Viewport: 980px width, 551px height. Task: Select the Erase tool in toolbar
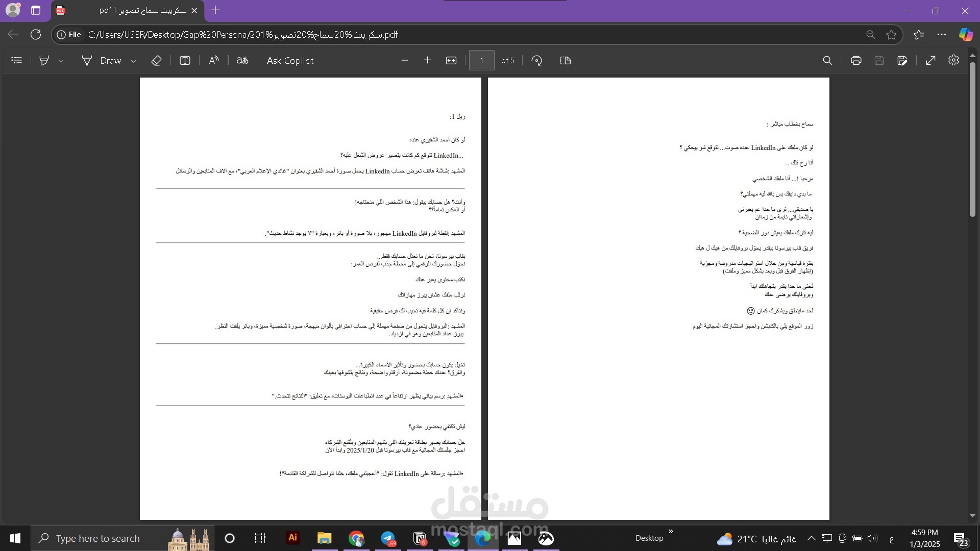point(157,61)
